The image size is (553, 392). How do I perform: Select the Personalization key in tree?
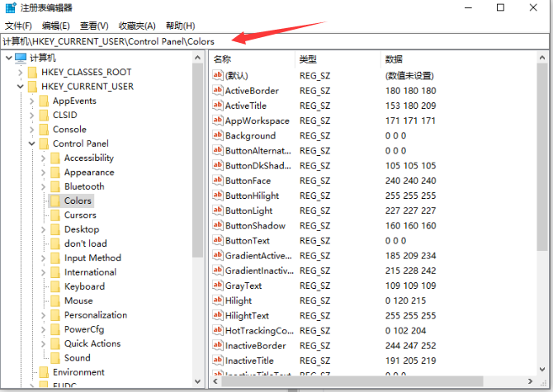click(96, 315)
